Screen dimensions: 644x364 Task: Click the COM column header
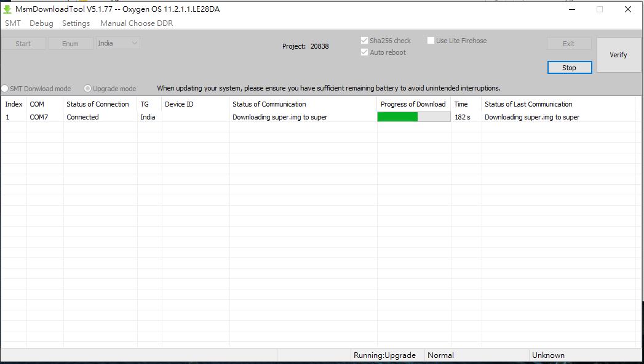45,104
